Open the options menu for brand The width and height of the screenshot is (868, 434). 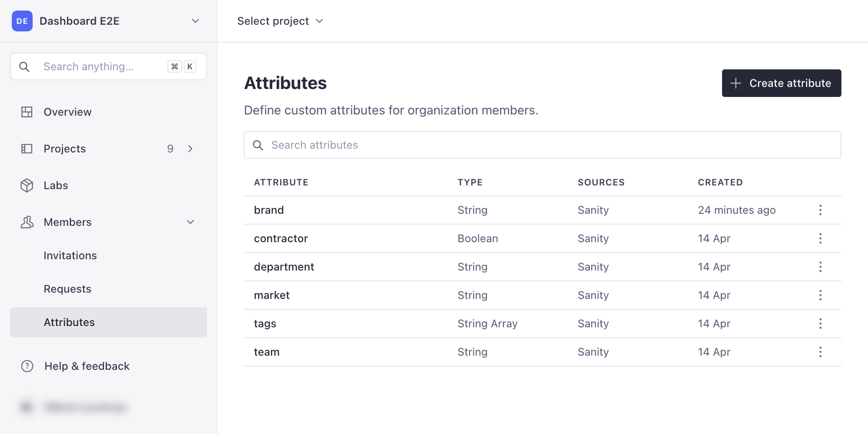821,210
